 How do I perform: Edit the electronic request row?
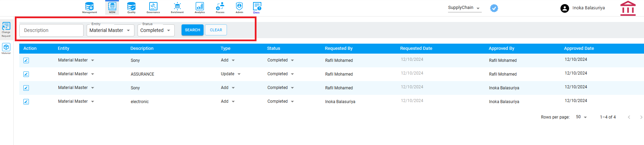[26, 102]
